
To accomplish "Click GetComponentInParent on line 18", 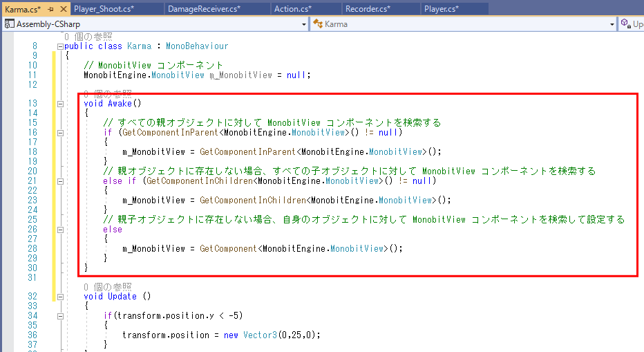I will (247, 151).
